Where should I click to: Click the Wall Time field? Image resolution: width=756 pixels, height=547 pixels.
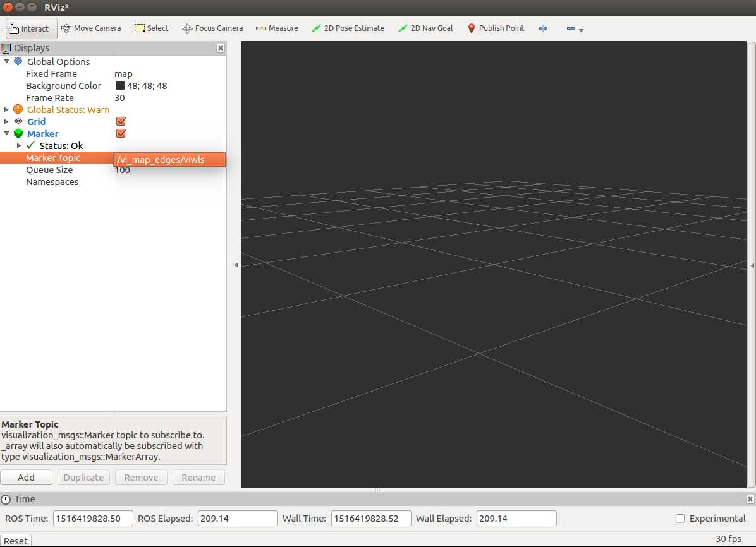pos(371,519)
